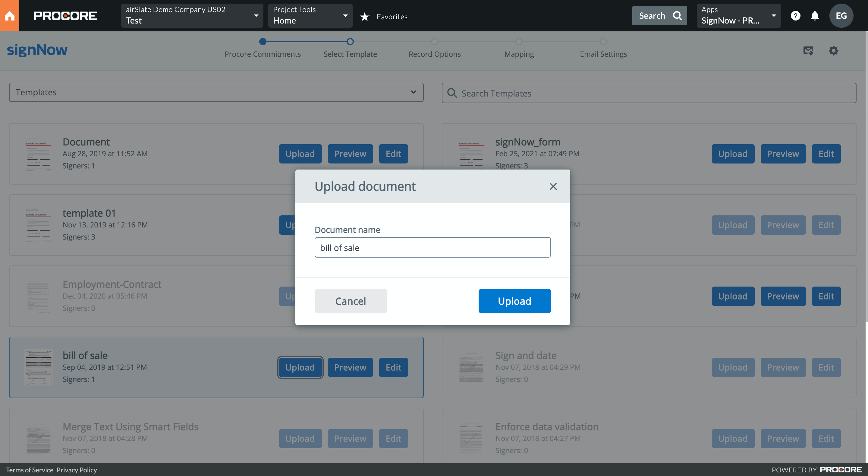This screenshot has height=476, width=868.
Task: Edit the bill of sale template
Action: [x=393, y=367]
